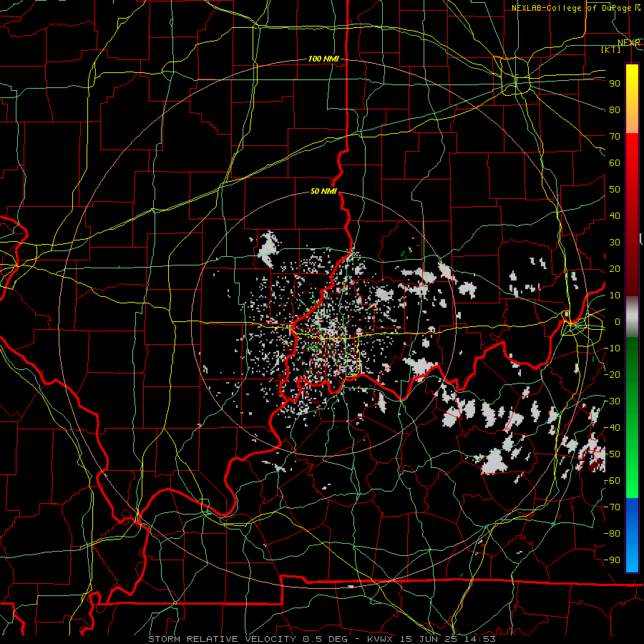Click the -80 value on the velocity scale
The width and height of the screenshot is (644, 644).
click(612, 534)
